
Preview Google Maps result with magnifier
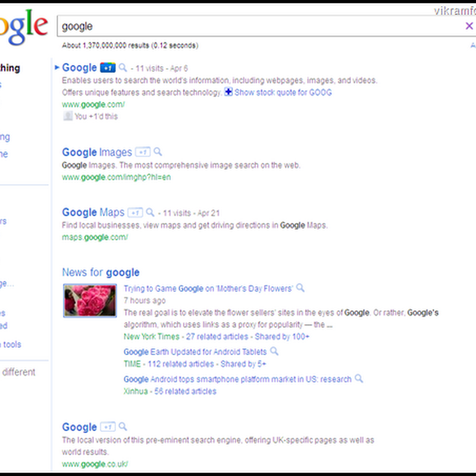[x=150, y=212]
